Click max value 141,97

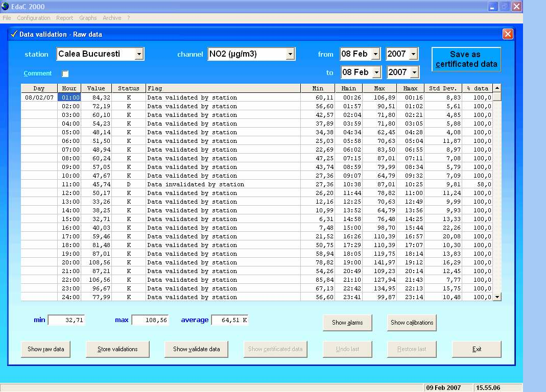(x=379, y=262)
